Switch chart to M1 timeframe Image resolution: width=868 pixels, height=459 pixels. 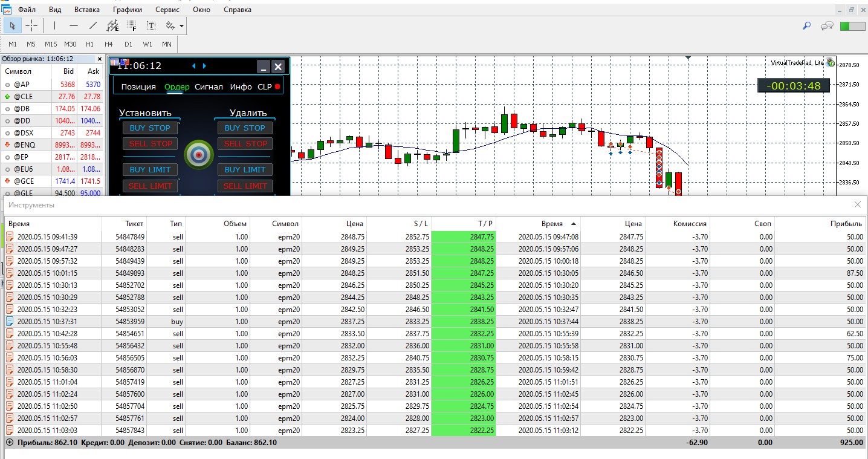point(13,44)
